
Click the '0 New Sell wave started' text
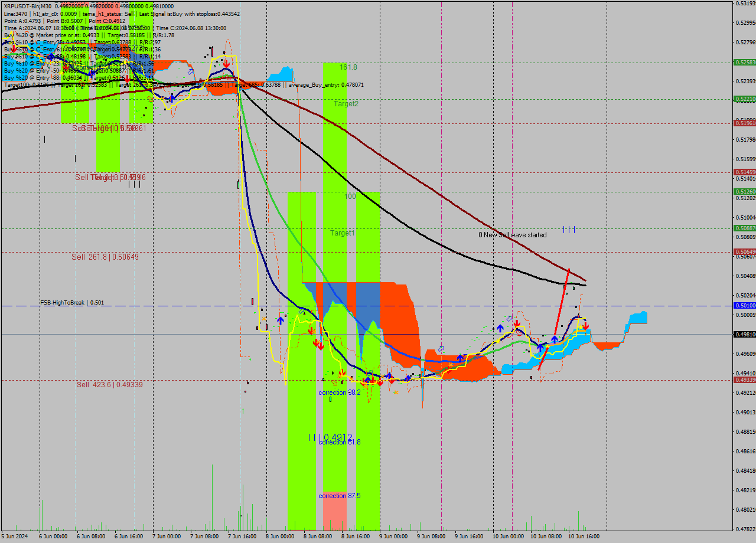coord(513,235)
